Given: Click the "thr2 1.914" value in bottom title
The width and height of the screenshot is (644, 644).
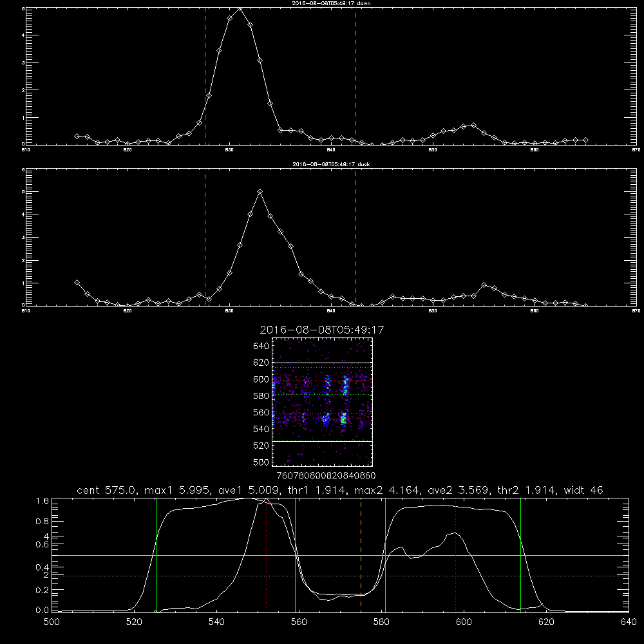Looking at the screenshot, I should pyautogui.click(x=527, y=490).
